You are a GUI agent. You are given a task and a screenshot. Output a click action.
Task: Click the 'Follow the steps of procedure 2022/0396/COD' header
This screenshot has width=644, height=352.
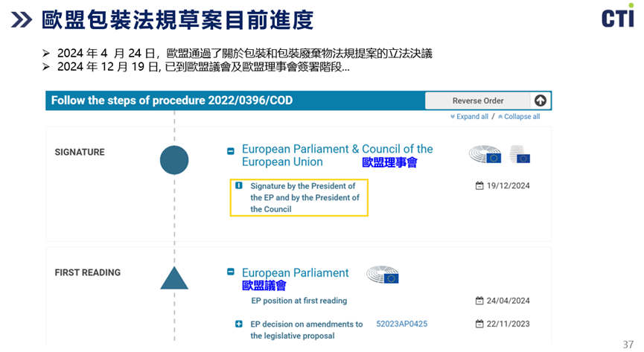coord(172,100)
